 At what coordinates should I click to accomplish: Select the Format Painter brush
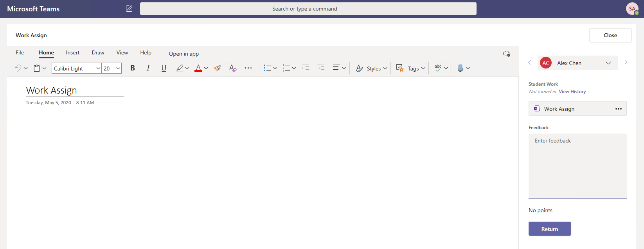tap(218, 68)
